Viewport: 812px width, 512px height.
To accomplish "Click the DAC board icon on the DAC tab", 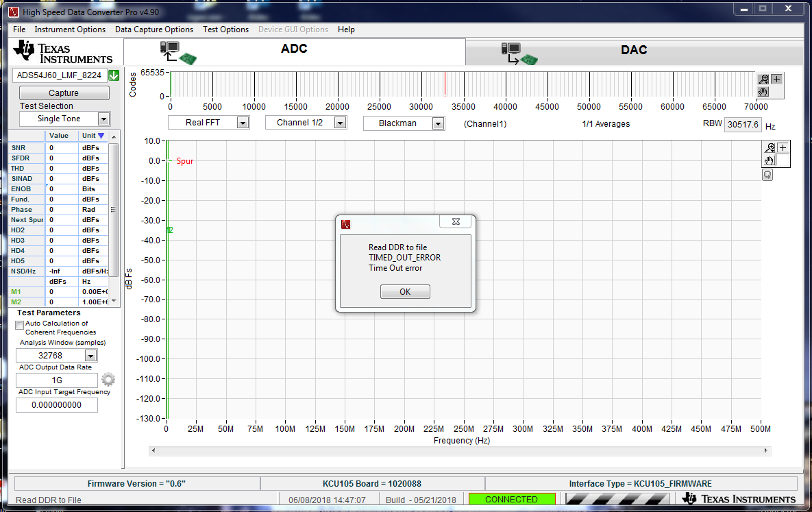I will [x=519, y=54].
